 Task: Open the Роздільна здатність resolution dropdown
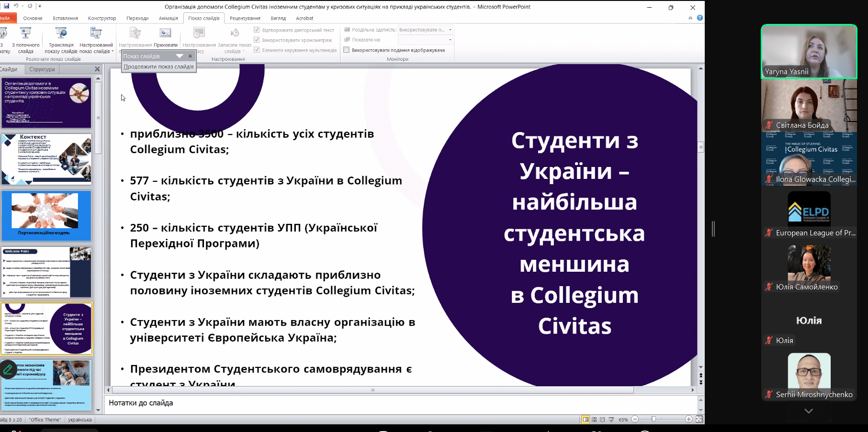[450, 30]
